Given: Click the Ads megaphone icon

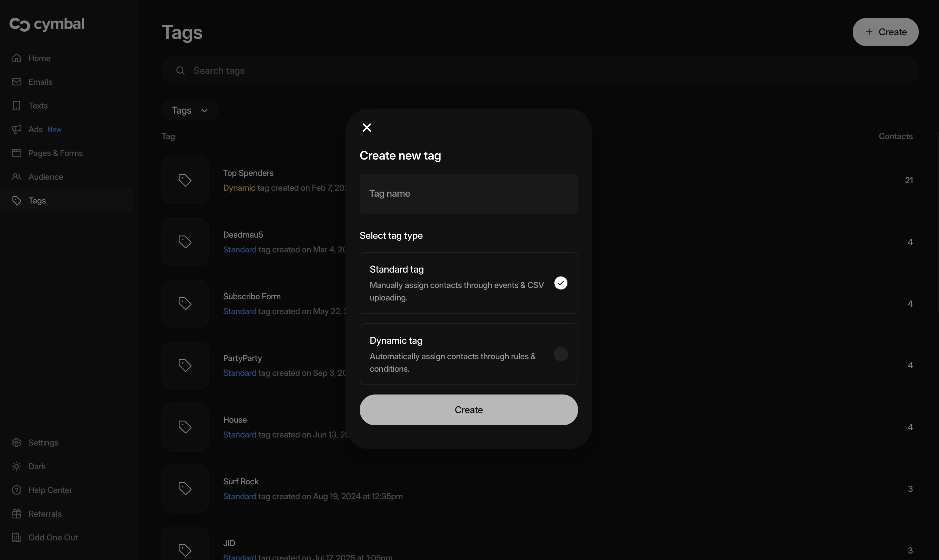Looking at the screenshot, I should (x=17, y=129).
